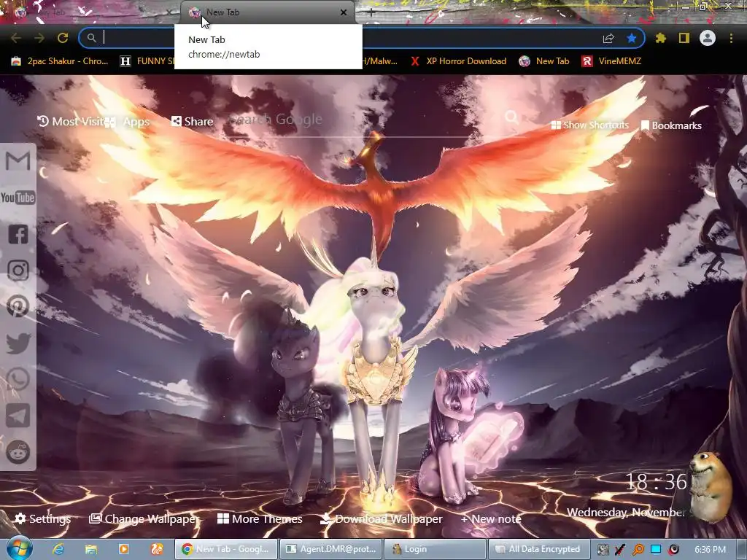Screen dimensions: 747x560
Task: Open the Chrome profile avatar
Action: (x=708, y=38)
